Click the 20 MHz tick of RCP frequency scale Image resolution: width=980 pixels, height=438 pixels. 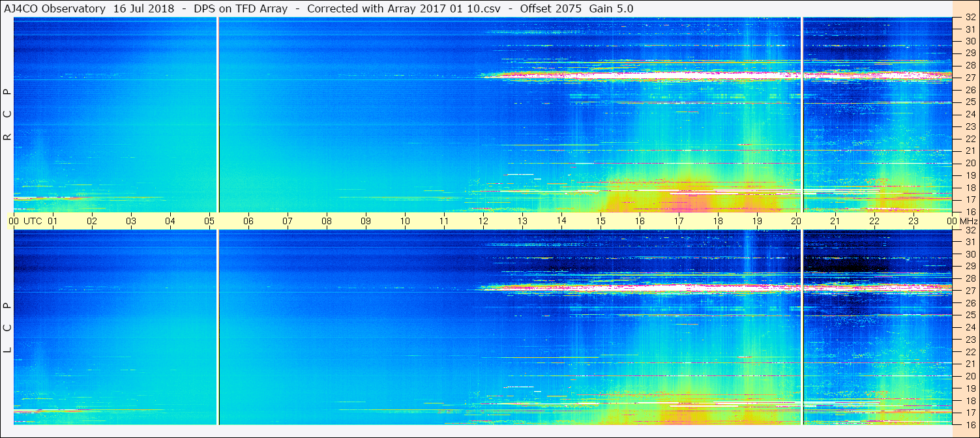(970, 163)
